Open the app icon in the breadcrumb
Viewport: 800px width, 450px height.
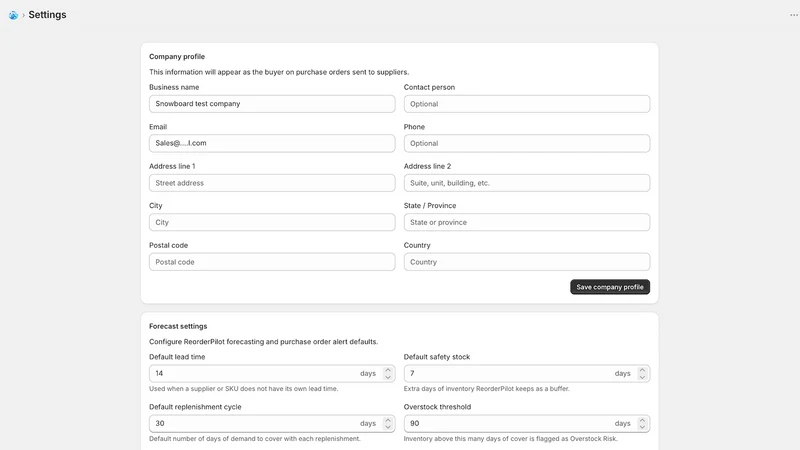[x=13, y=15]
